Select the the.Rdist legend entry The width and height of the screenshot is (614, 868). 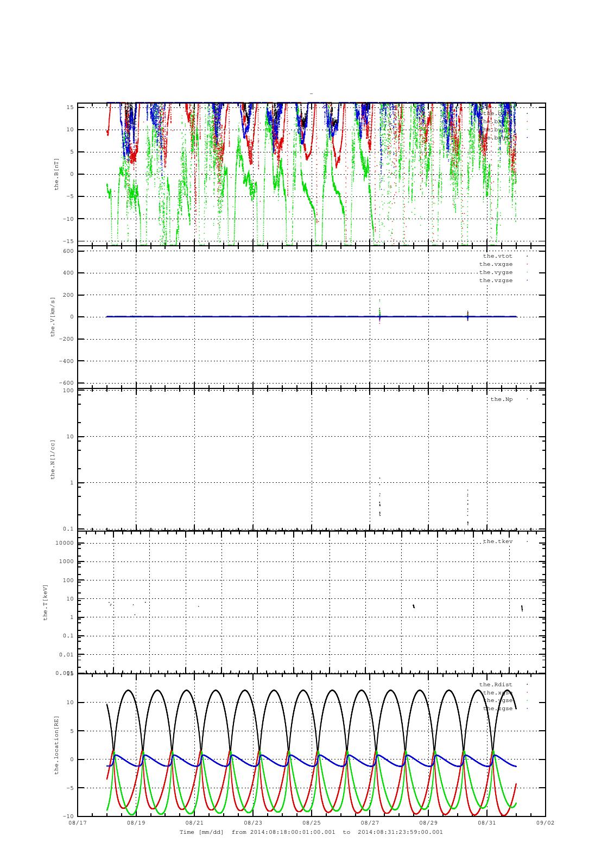pos(496,685)
